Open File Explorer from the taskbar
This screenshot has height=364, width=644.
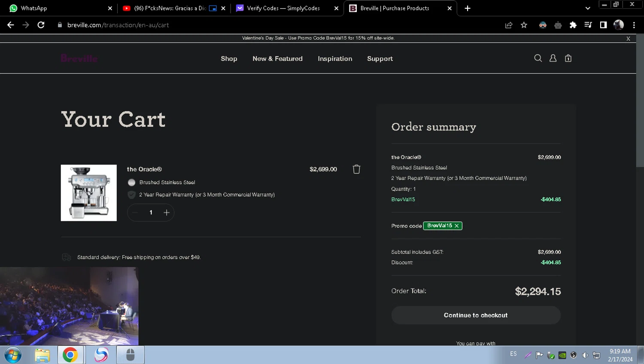(x=42, y=355)
